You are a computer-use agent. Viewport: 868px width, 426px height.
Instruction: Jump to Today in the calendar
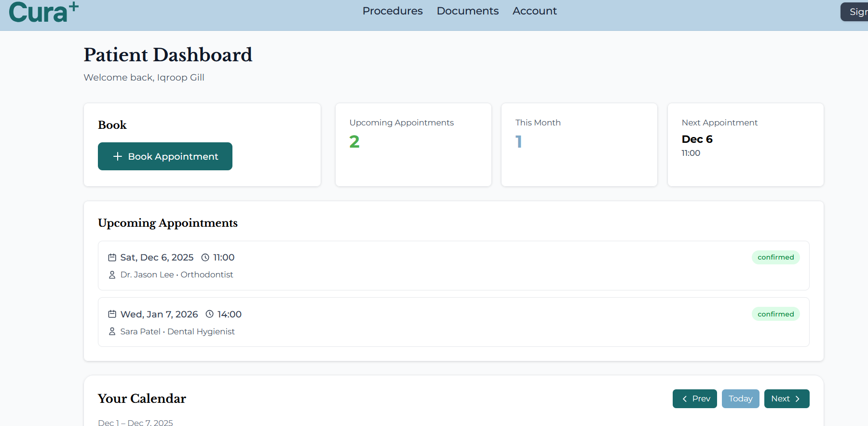coord(740,399)
